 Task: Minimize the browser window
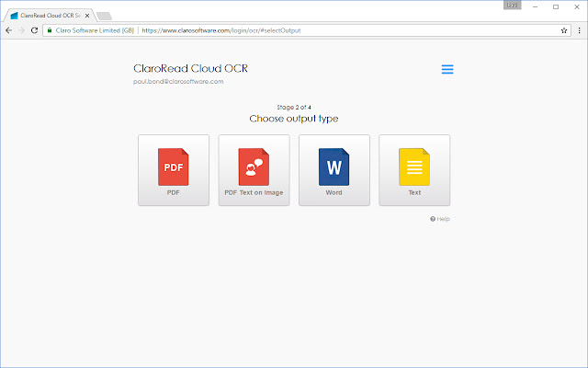[535, 6]
